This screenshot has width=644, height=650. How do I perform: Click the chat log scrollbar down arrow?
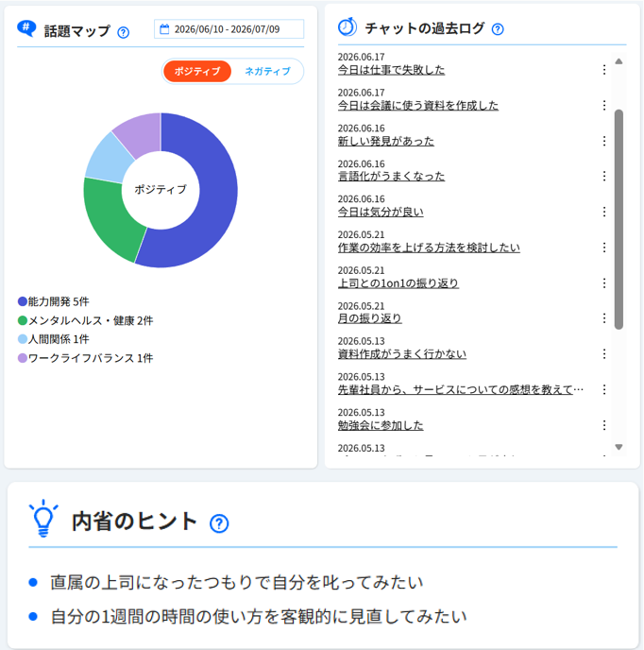(x=619, y=447)
